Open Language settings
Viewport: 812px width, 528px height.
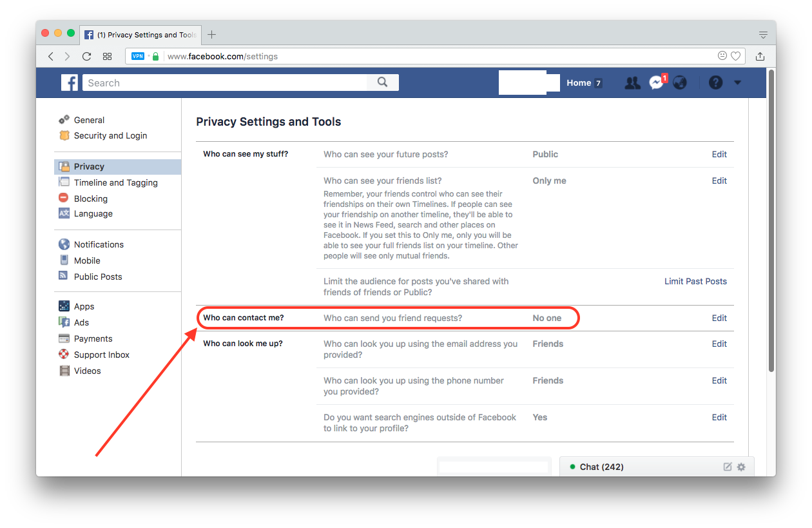click(93, 213)
